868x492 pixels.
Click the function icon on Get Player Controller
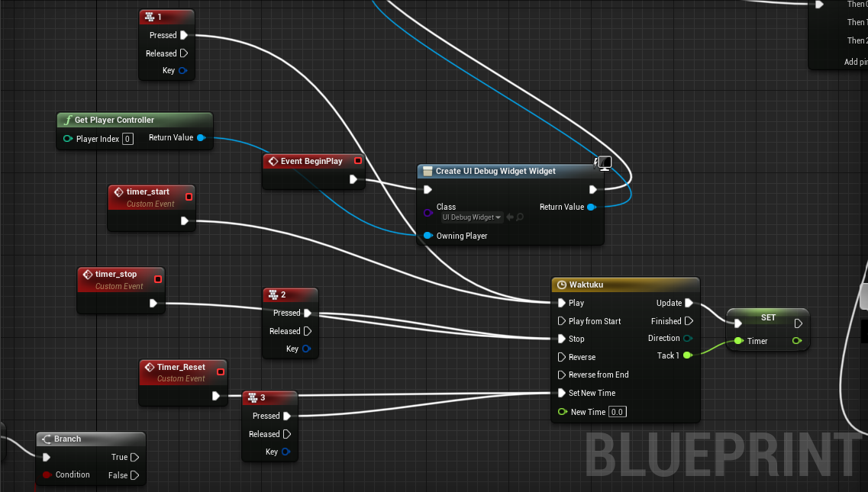pyautogui.click(x=67, y=120)
